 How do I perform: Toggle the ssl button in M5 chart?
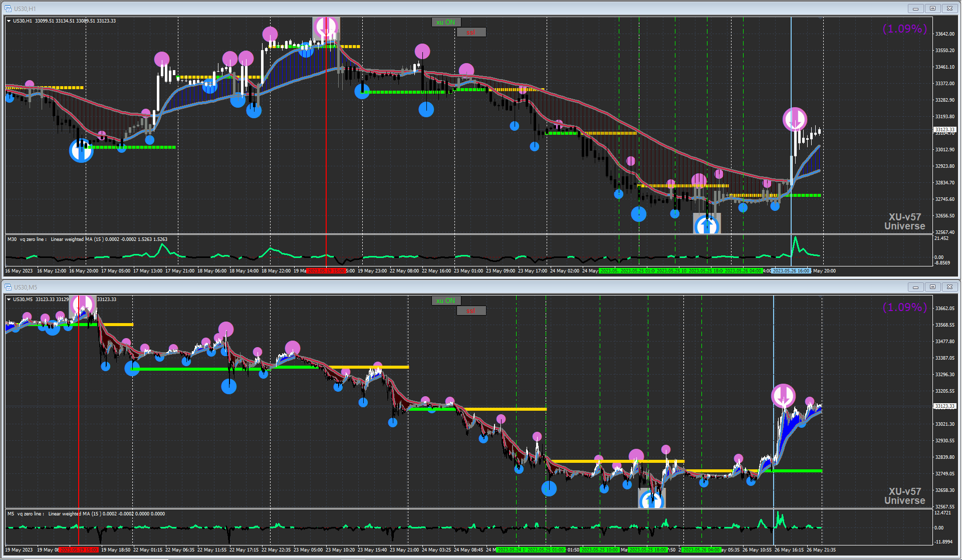tap(471, 311)
